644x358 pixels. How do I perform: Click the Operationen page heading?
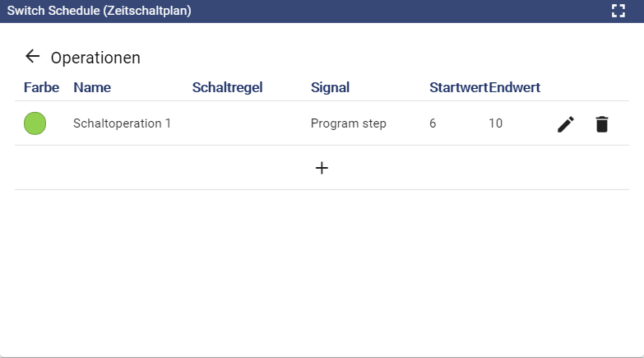pos(95,58)
